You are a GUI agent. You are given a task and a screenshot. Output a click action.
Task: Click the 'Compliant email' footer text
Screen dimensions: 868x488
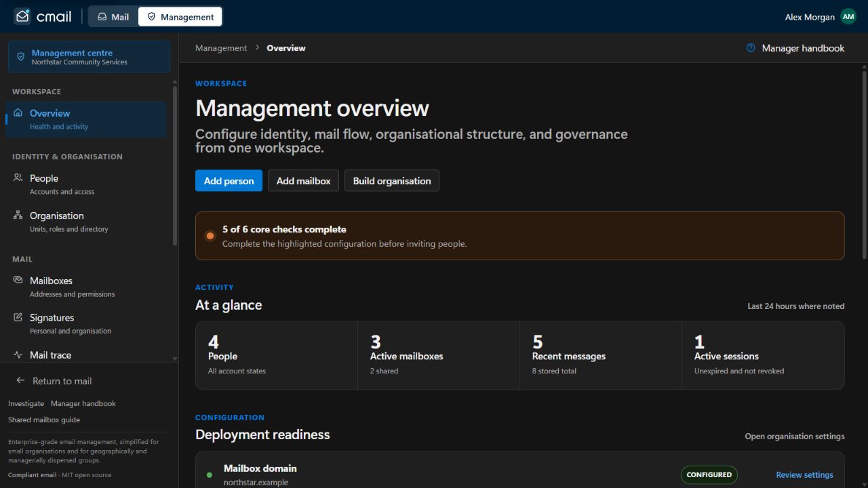click(x=32, y=475)
